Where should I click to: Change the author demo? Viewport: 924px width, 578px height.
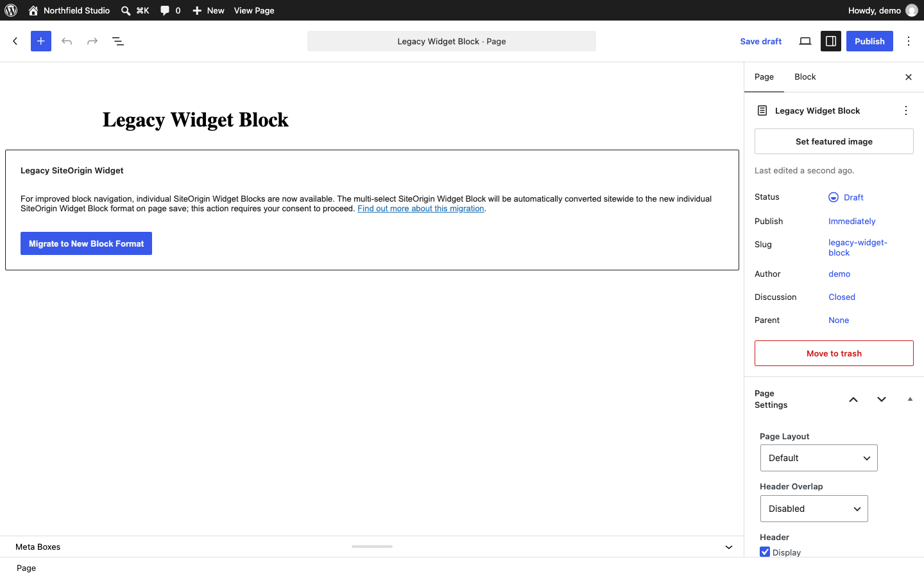(839, 274)
